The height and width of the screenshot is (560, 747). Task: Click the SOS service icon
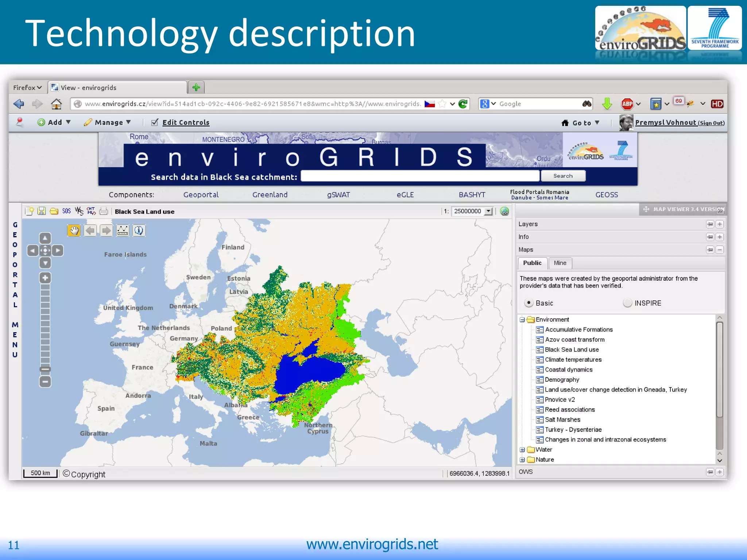(66, 211)
